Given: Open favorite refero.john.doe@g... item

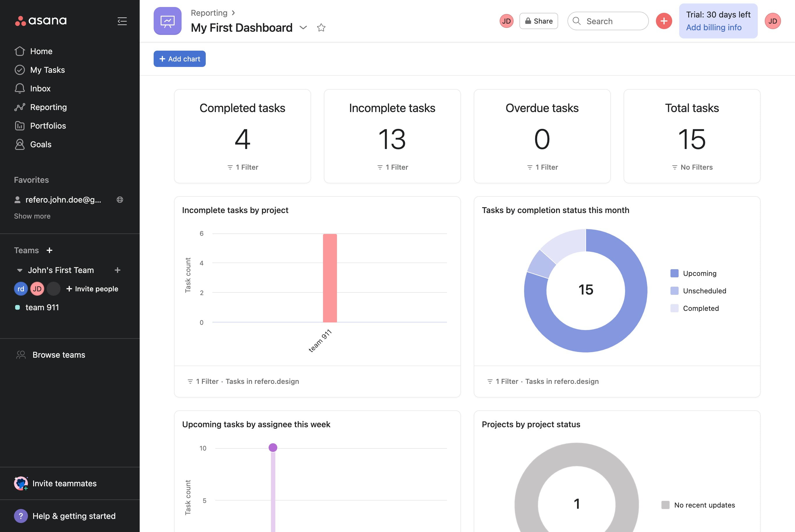Looking at the screenshot, I should [63, 200].
